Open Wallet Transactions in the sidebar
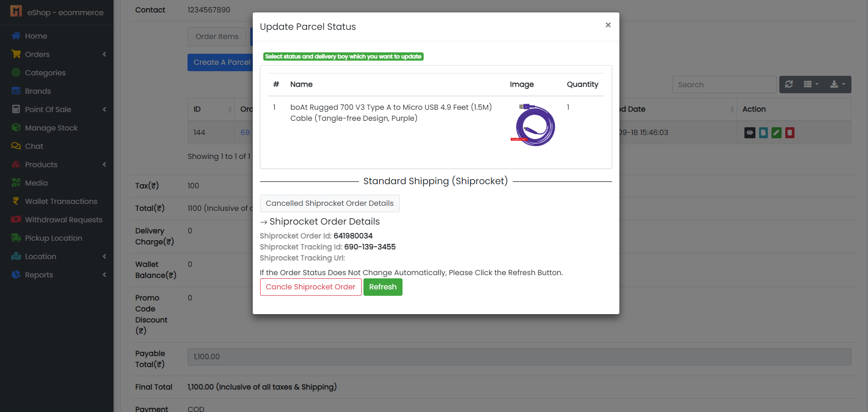Viewport: 868px width, 412px height. [61, 201]
